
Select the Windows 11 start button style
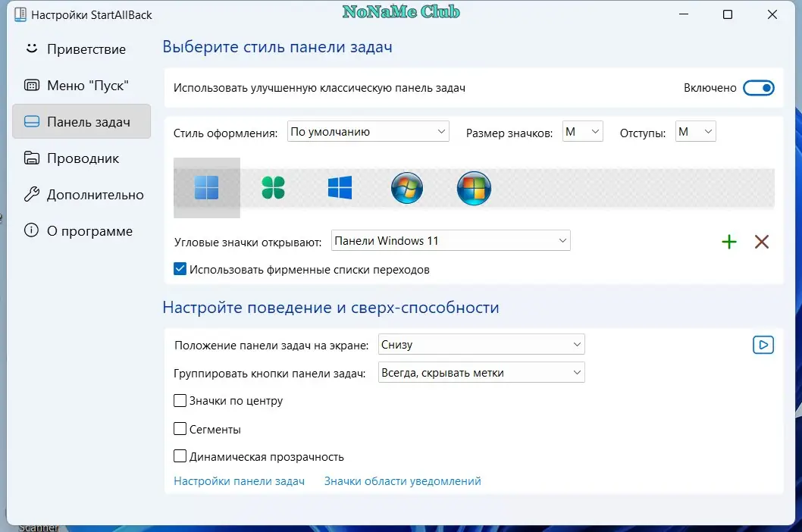207,188
